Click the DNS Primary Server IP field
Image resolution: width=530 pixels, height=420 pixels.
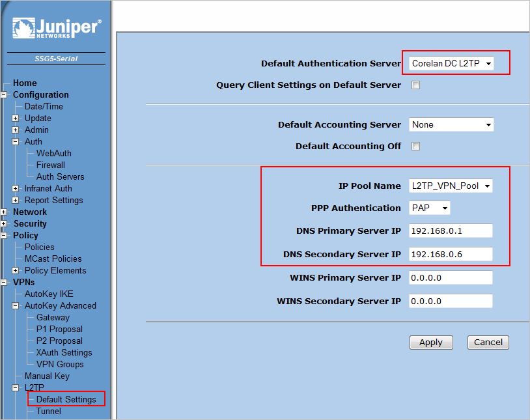pyautogui.click(x=451, y=231)
